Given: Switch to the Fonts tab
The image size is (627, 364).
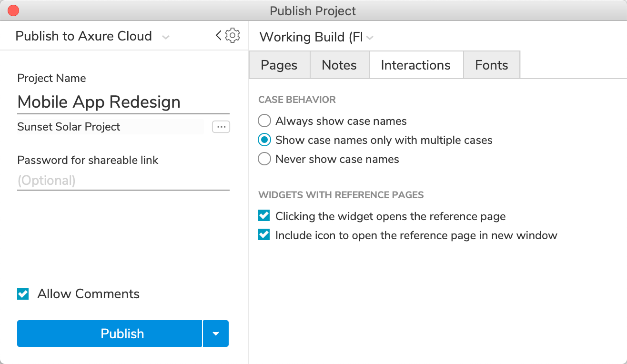Looking at the screenshot, I should pyautogui.click(x=492, y=65).
